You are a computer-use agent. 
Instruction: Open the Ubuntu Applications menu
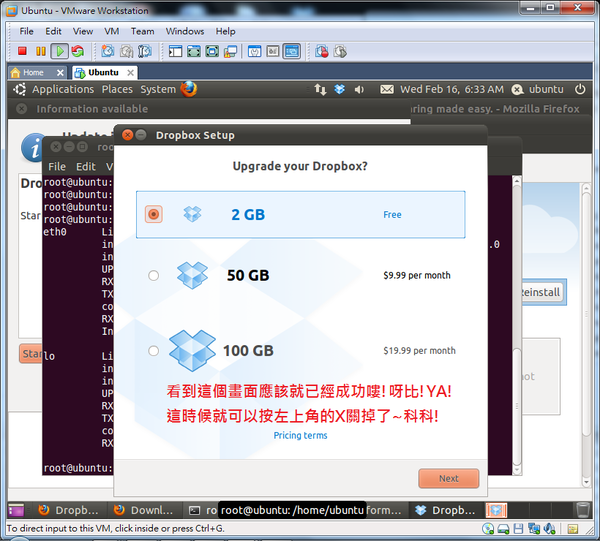coord(63,89)
